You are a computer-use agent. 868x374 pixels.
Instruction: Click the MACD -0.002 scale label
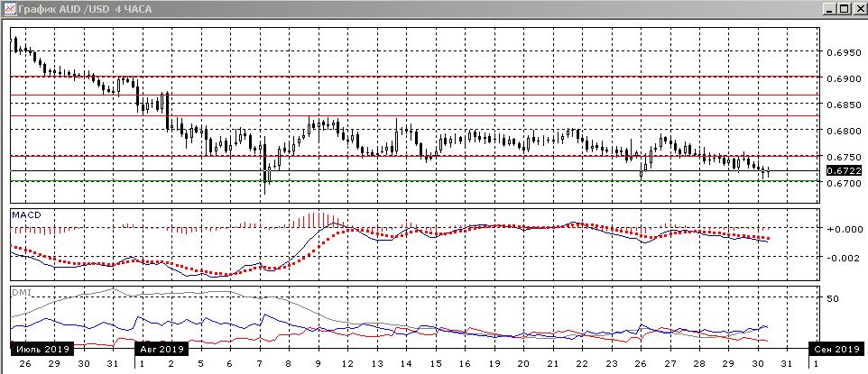click(x=843, y=258)
